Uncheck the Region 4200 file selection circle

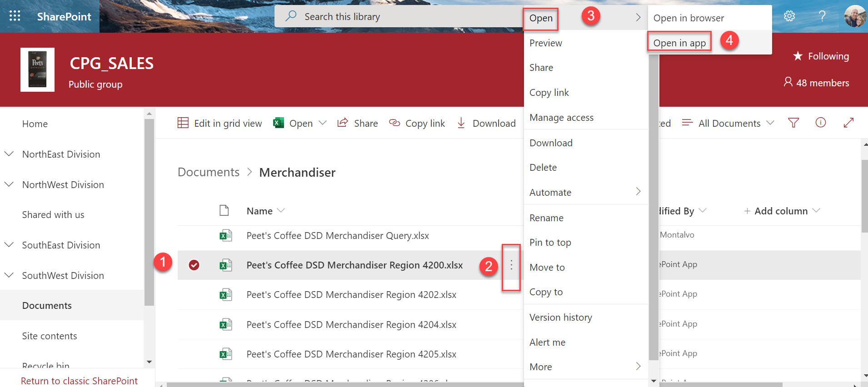click(194, 265)
